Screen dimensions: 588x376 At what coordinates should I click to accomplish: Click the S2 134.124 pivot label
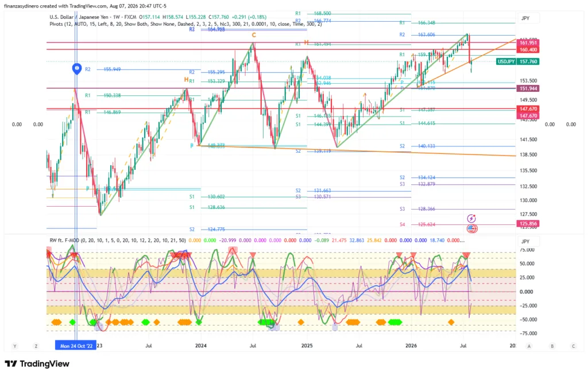(x=417, y=177)
